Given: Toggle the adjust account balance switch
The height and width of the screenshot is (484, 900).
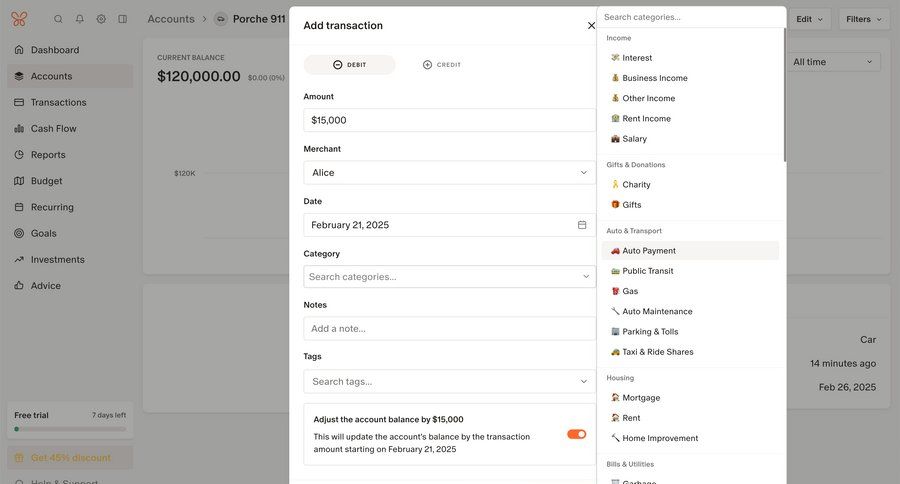Looking at the screenshot, I should click(577, 434).
